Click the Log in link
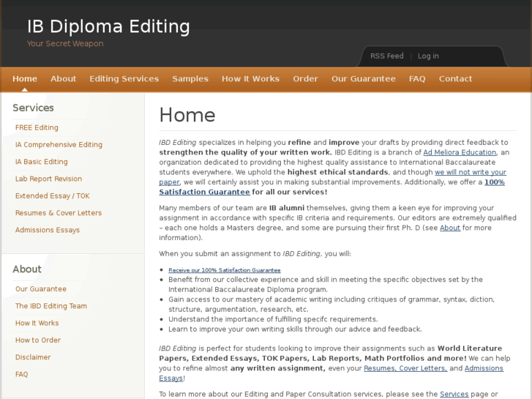 [x=428, y=56]
